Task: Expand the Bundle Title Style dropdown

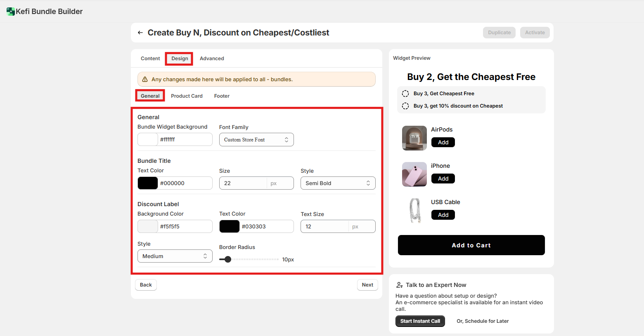Action: 338,183
